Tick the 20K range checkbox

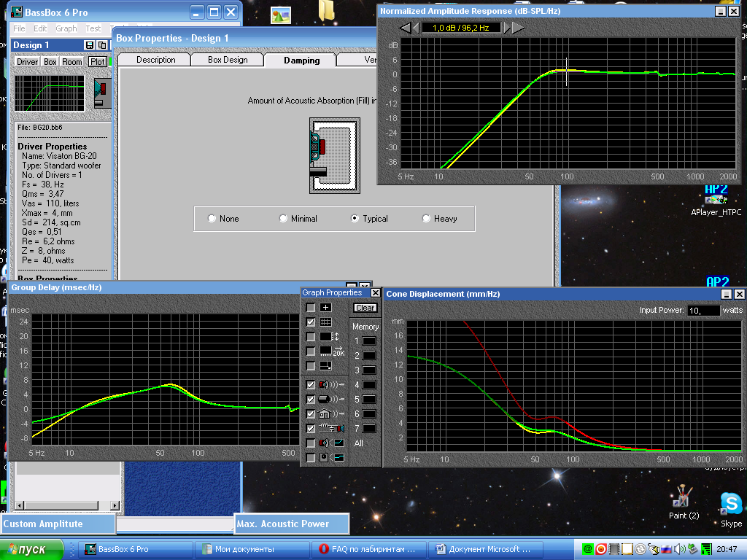point(310,351)
